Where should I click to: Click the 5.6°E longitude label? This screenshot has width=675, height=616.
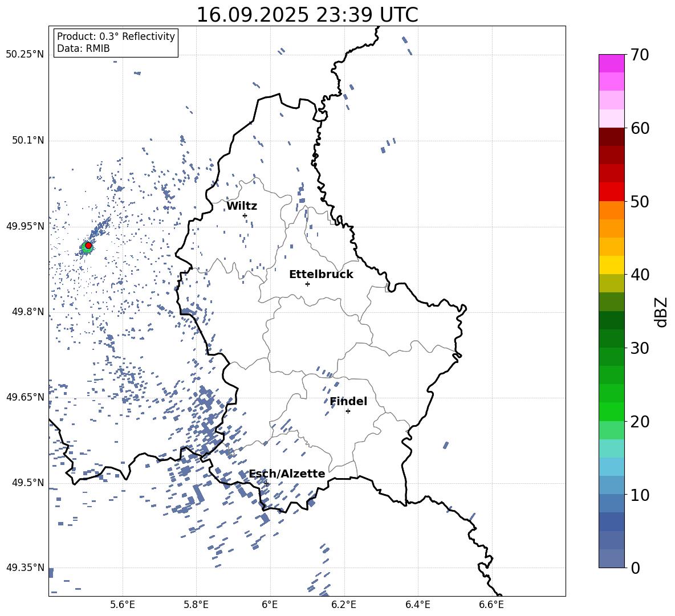(123, 605)
